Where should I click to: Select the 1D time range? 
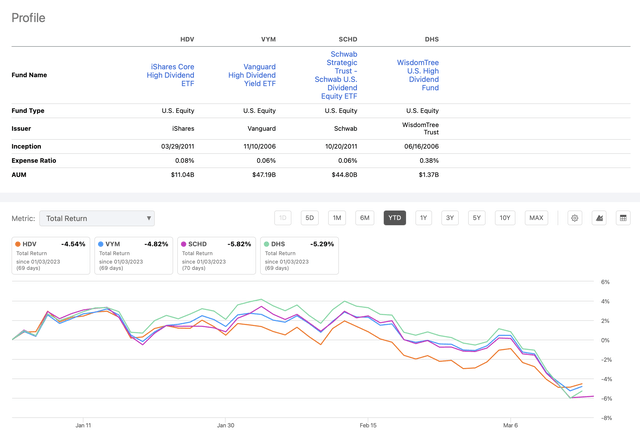[x=282, y=218]
